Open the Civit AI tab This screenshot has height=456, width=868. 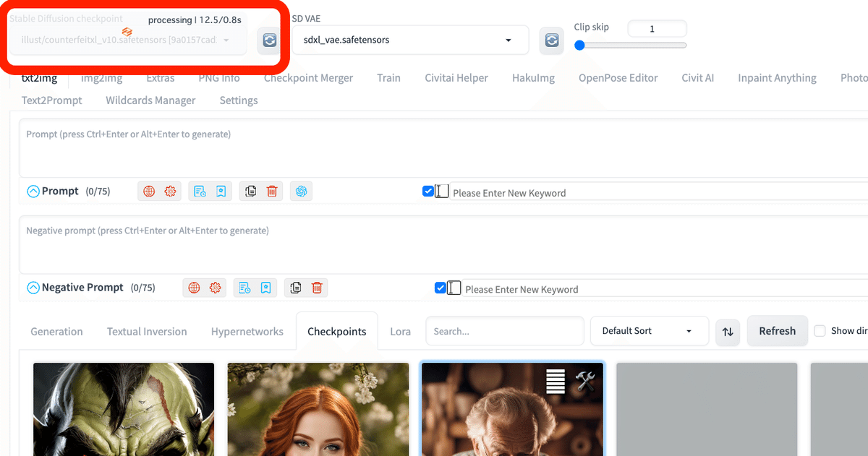(698, 78)
